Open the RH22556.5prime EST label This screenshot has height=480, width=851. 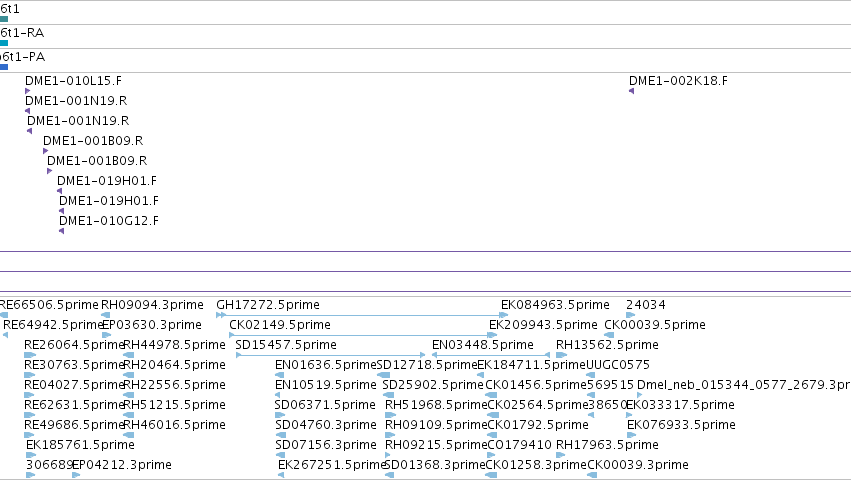point(175,385)
